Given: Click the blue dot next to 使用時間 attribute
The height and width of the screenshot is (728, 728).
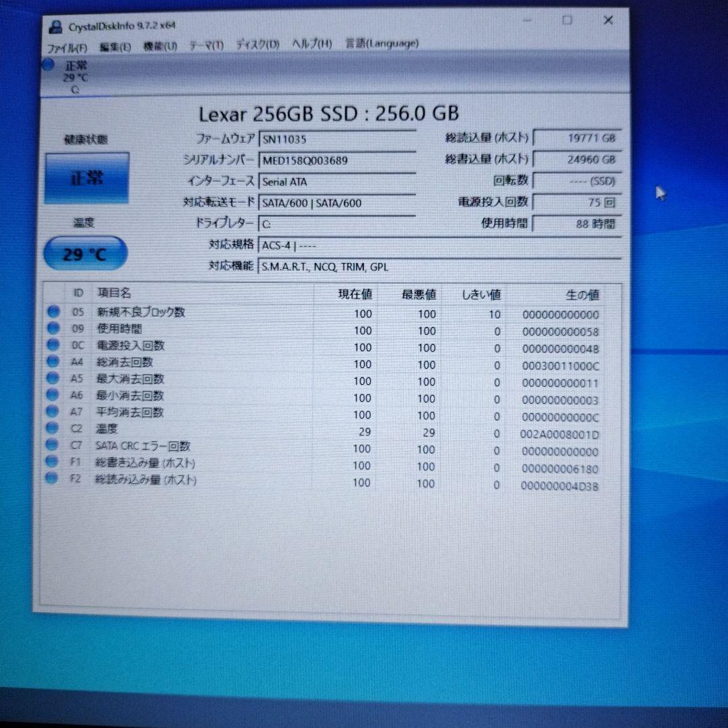Looking at the screenshot, I should (51, 329).
